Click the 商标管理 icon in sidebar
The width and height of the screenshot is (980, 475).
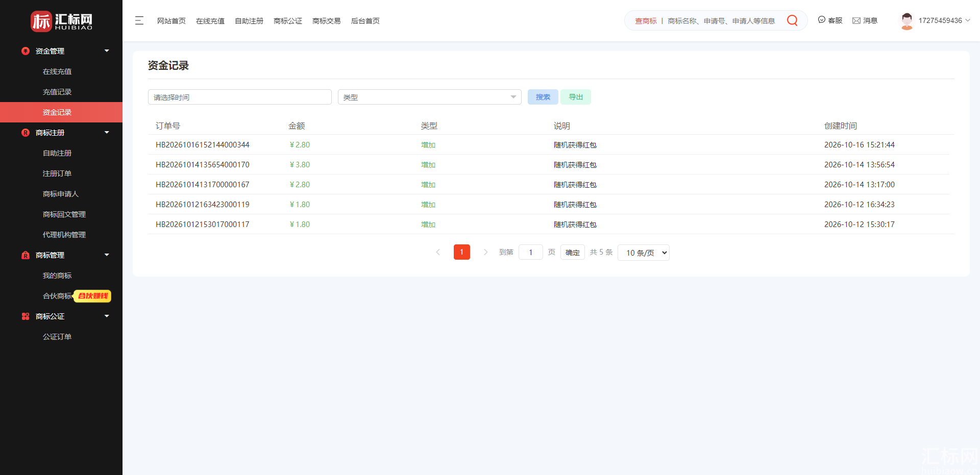click(26, 255)
